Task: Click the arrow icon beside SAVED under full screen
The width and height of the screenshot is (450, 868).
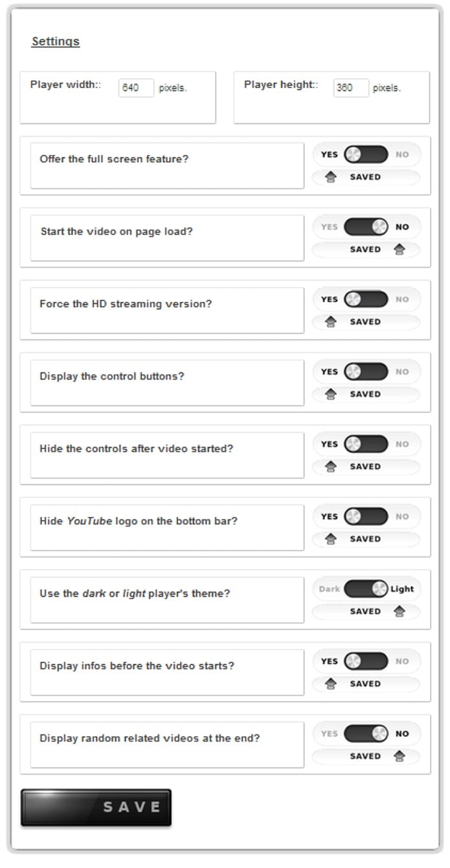Action: 331,177
